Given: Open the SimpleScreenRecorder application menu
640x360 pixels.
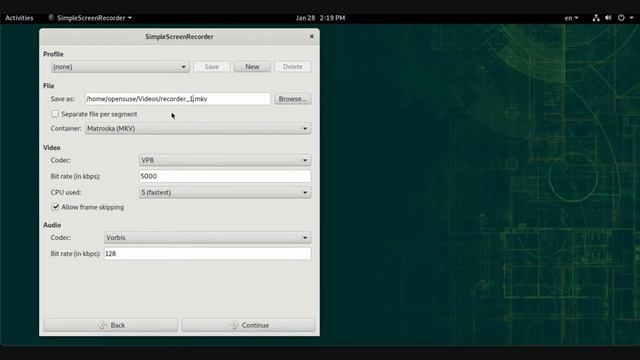Looking at the screenshot, I should [x=90, y=18].
